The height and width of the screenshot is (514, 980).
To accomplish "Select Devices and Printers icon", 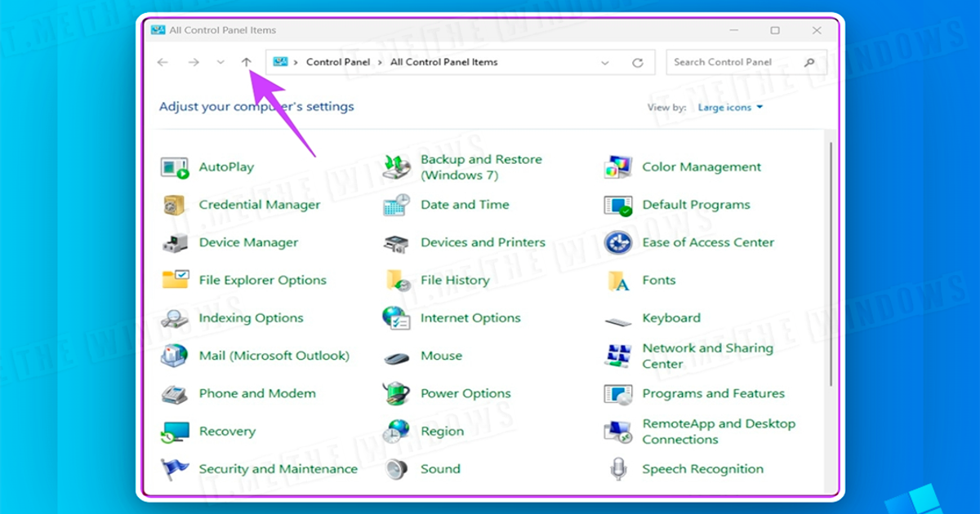I will (397, 242).
